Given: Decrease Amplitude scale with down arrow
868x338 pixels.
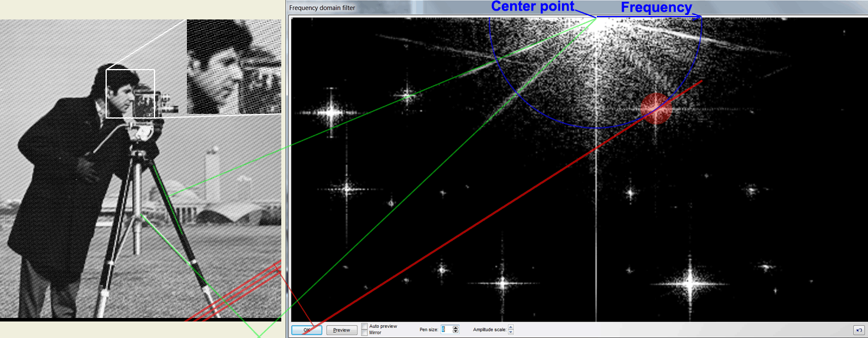Looking at the screenshot, I should point(511,332).
